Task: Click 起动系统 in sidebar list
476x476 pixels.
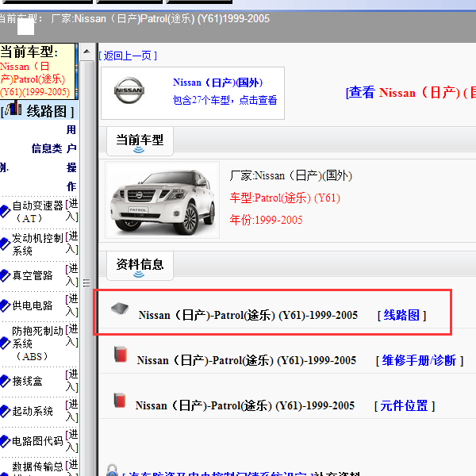Action: tap(33, 411)
